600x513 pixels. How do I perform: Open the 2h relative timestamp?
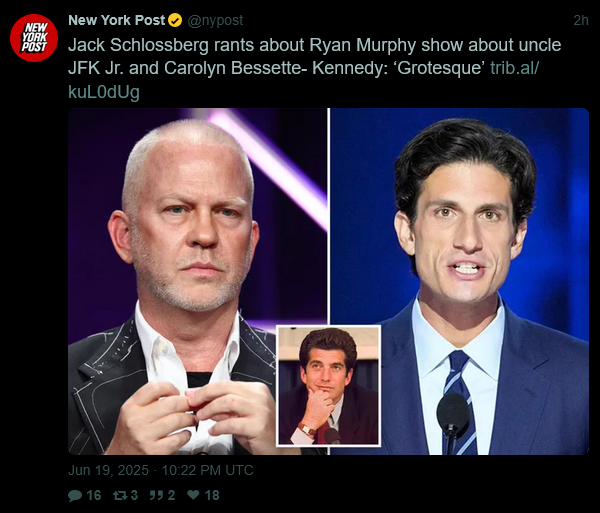coord(580,20)
